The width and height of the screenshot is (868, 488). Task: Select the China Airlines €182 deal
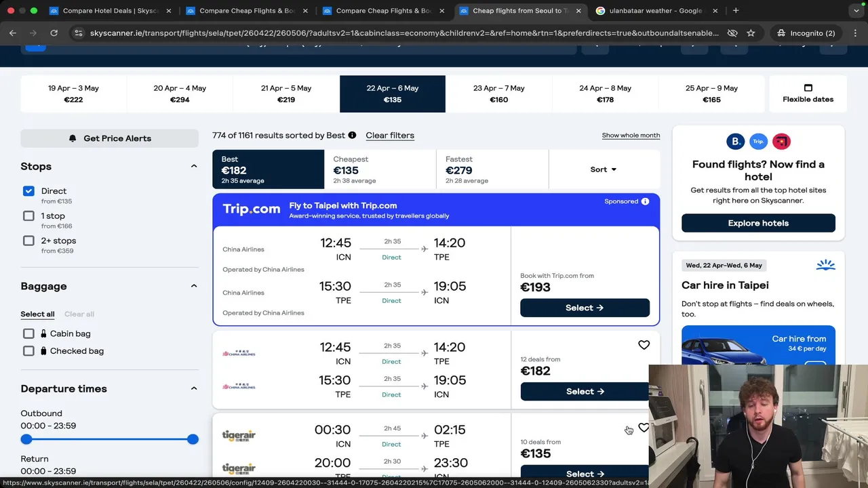585,391
